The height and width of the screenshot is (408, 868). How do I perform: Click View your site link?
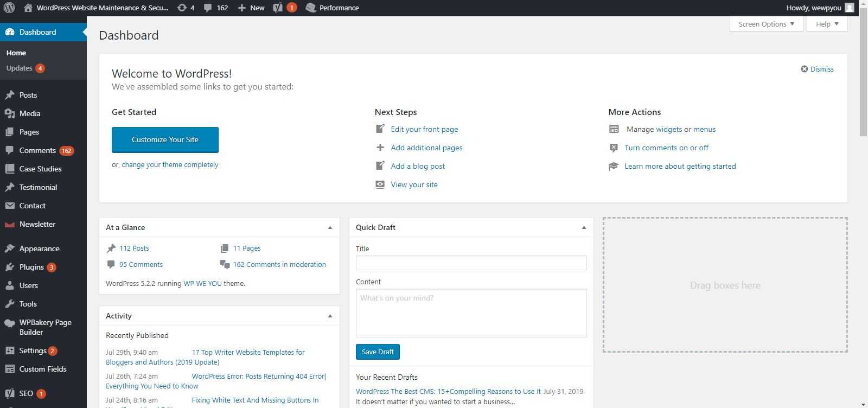click(x=414, y=184)
